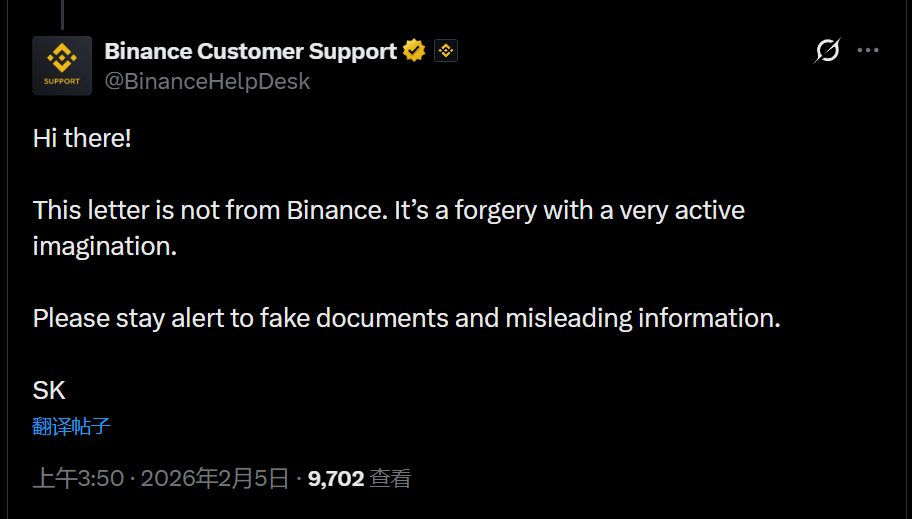
Task: Open the three-dot more options menu
Action: point(869,50)
